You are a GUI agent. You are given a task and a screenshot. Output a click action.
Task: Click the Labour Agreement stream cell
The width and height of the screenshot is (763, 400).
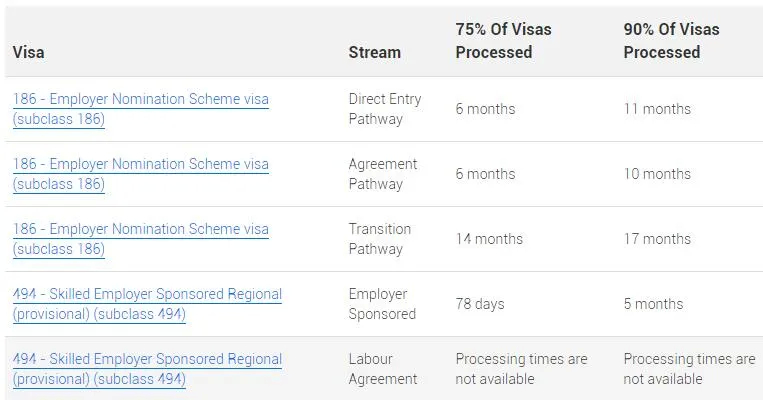(x=383, y=369)
